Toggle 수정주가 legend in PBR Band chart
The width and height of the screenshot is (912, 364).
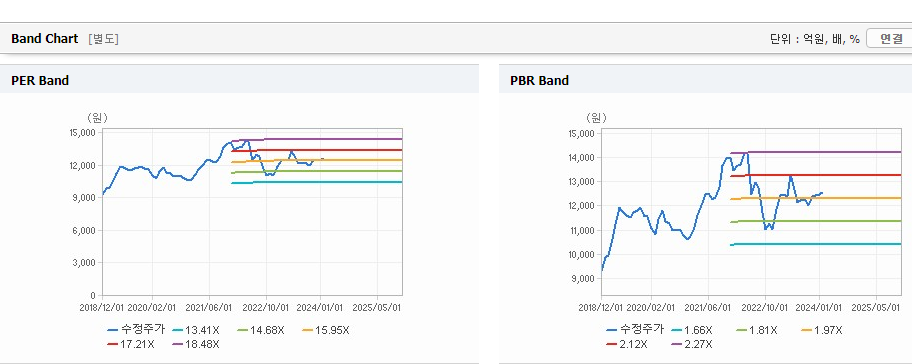(x=635, y=330)
